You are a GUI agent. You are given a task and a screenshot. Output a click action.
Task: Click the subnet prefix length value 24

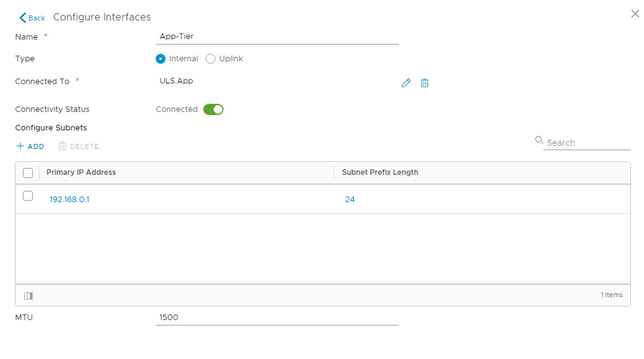(349, 199)
